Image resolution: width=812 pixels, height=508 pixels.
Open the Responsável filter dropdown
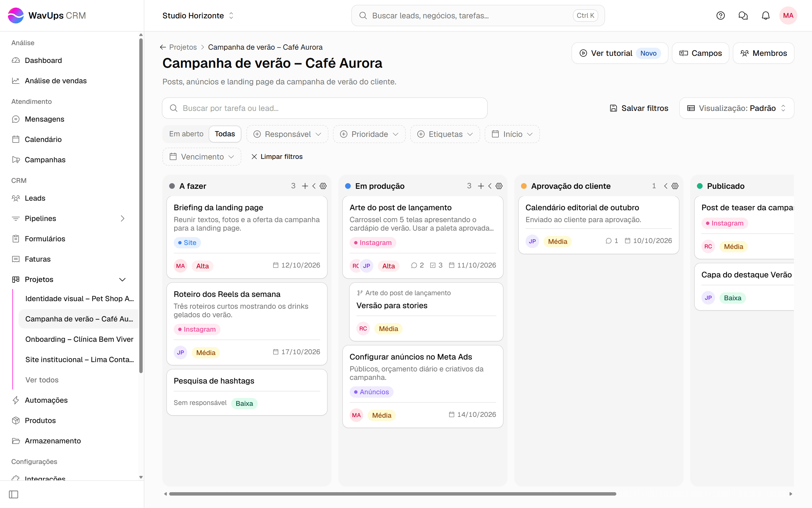287,134
